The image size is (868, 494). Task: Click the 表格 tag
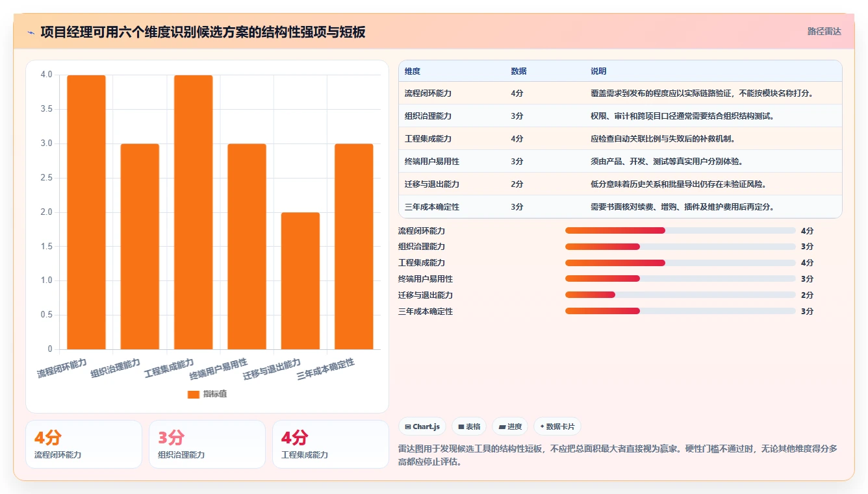(469, 426)
